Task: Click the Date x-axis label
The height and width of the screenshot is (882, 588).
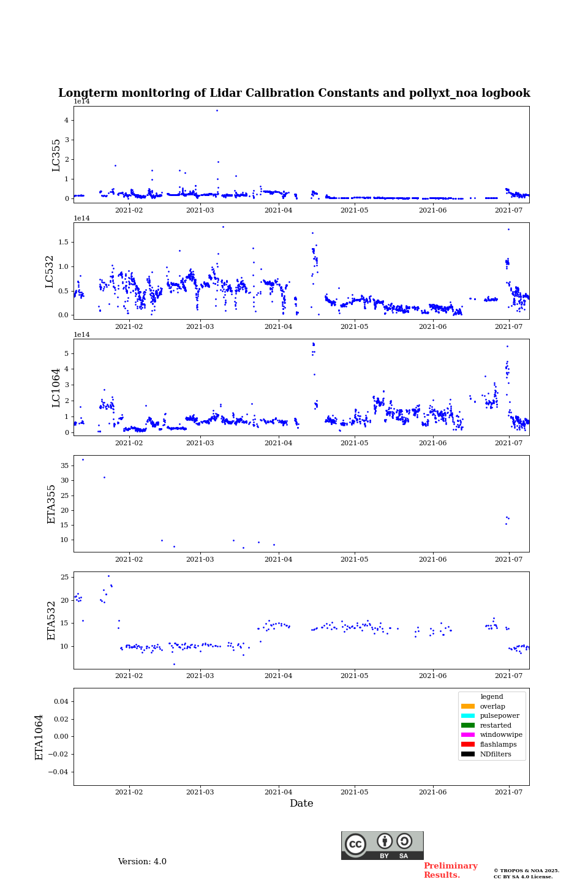Action: point(301,804)
